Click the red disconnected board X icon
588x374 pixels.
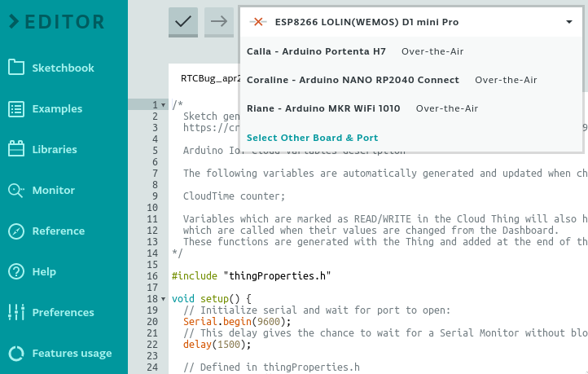[258, 22]
